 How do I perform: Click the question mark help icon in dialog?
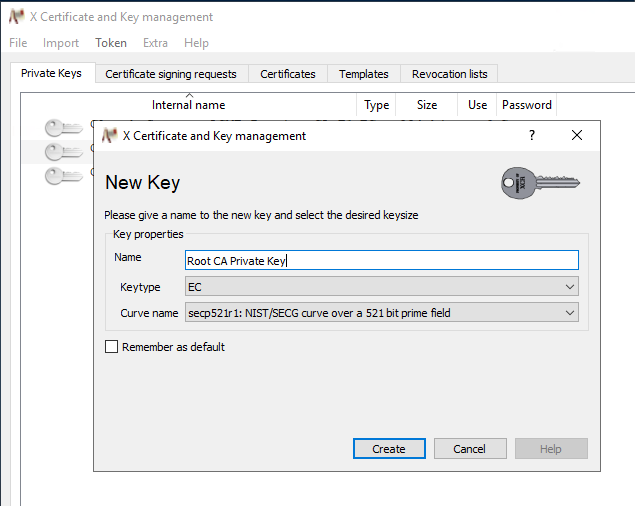pyautogui.click(x=532, y=135)
